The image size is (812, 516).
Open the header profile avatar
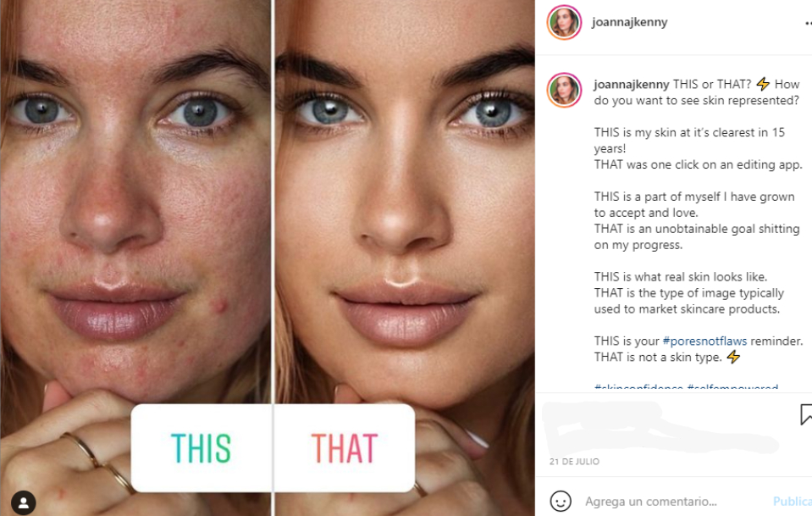pos(564,22)
